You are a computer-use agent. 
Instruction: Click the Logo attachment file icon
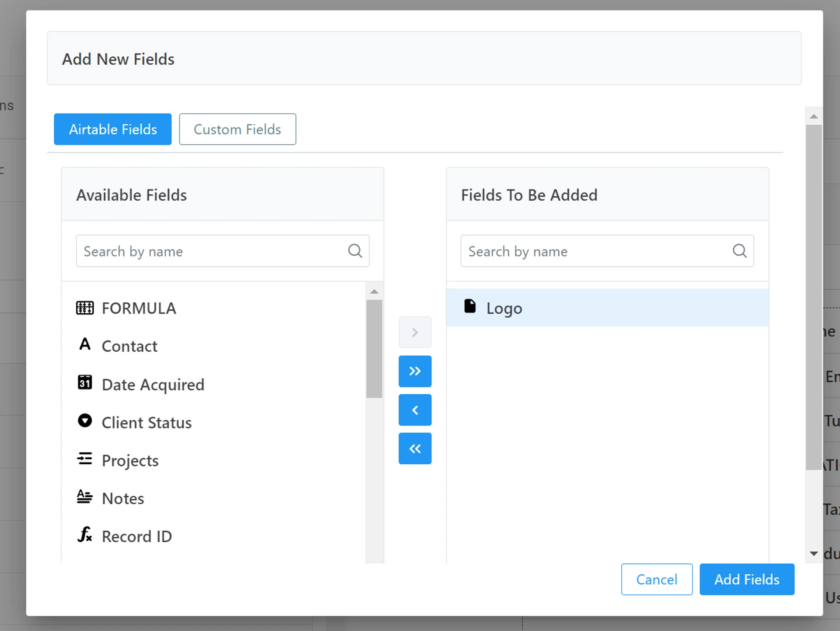(470, 306)
